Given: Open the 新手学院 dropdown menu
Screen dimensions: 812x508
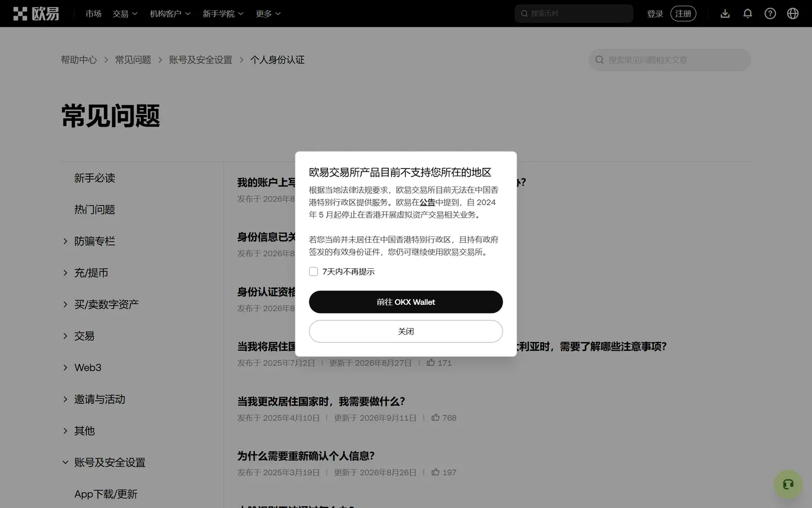Looking at the screenshot, I should (223, 13).
